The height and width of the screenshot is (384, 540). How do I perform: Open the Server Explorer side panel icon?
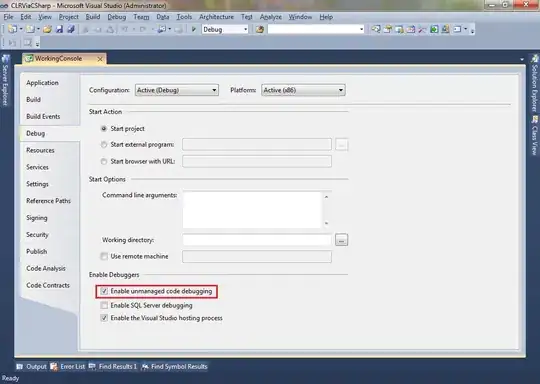point(5,59)
